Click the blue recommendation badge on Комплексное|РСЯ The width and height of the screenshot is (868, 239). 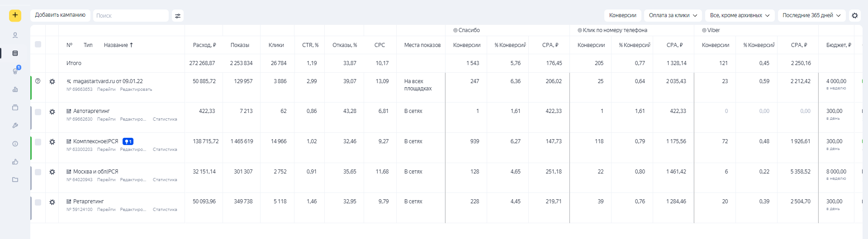128,141
